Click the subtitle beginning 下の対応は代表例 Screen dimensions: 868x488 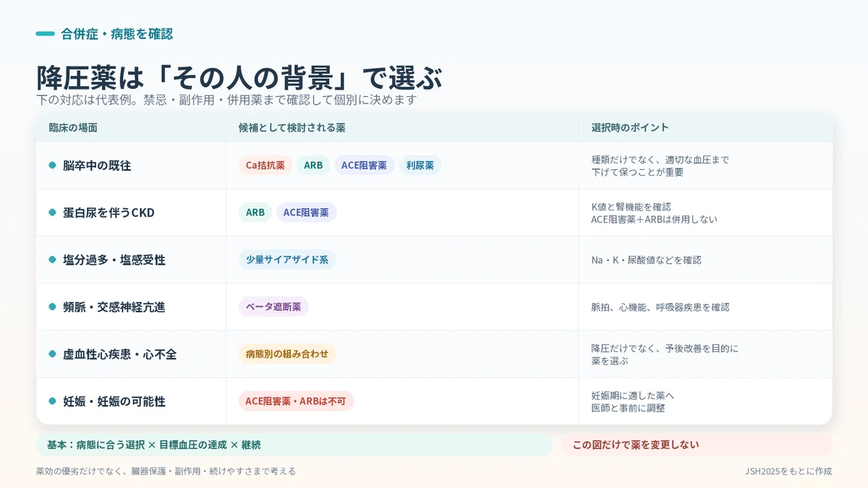click(x=226, y=100)
